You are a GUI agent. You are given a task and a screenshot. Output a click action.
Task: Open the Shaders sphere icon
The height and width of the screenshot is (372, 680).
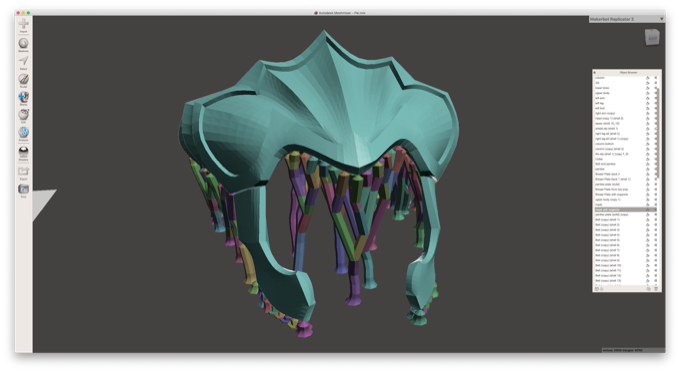(23, 152)
